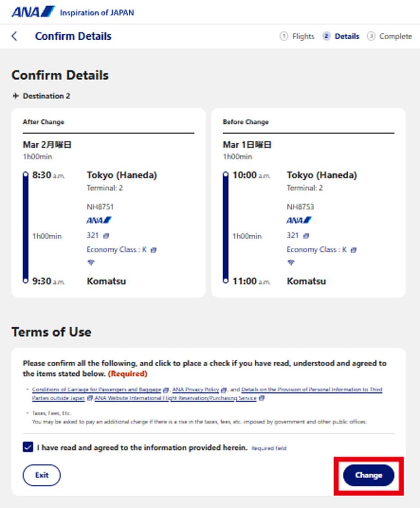420x508 pixels.
Task: Open Details on Provision of Personal Information link
Action: click(x=312, y=389)
